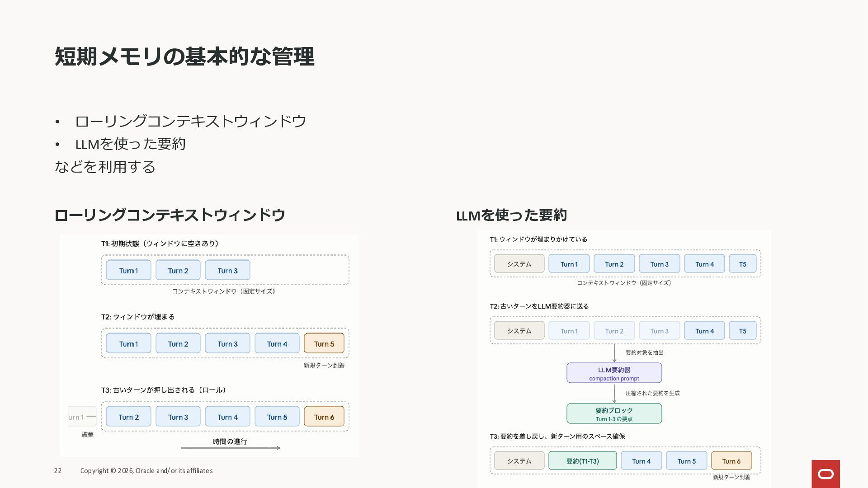Click the LLMを使った要約 bullet item
The image size is (868, 488).
tap(130, 144)
